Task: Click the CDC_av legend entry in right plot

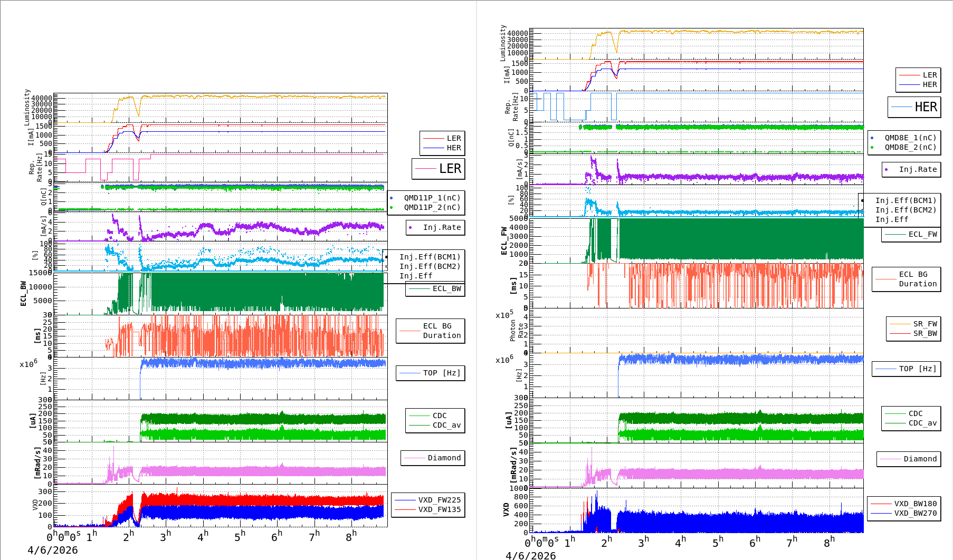Action: click(911, 423)
